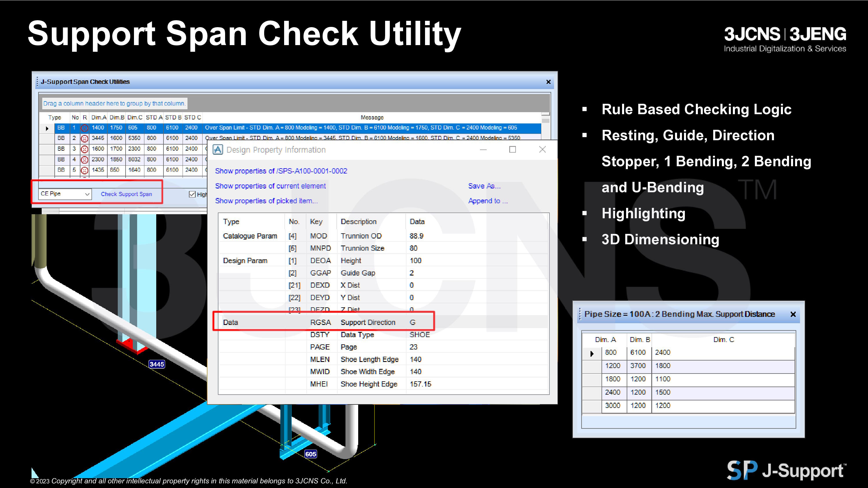Screen dimensions: 868x488
Task: Click row arrow indicator beside 800 in distance table
Action: click(x=592, y=353)
